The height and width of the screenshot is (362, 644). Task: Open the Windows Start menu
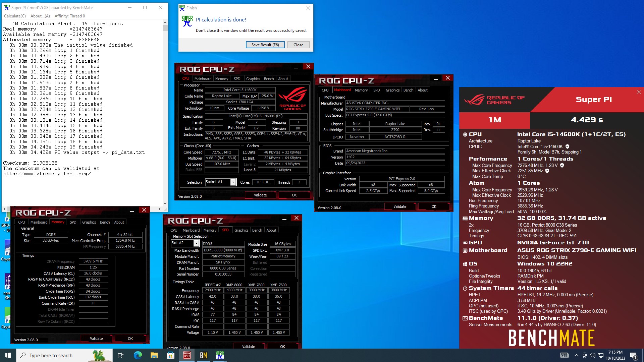pyautogui.click(x=8, y=355)
